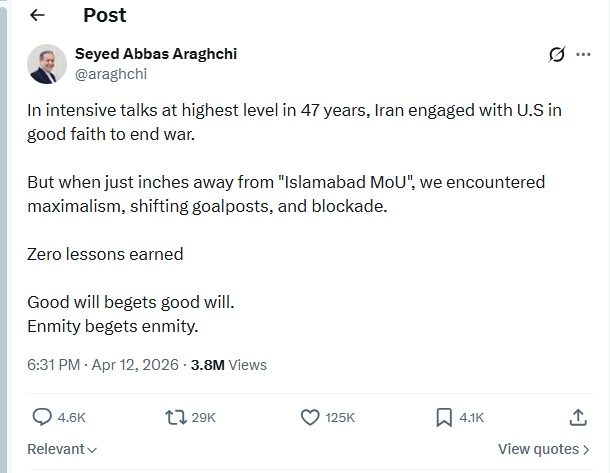Bookmark this post
This screenshot has height=473, width=610.
pyautogui.click(x=445, y=417)
